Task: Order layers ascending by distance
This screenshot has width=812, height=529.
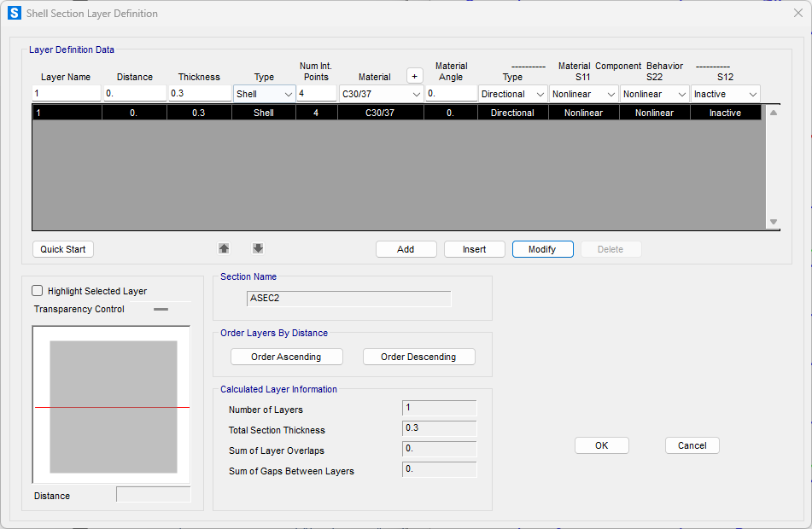Action: coord(286,356)
